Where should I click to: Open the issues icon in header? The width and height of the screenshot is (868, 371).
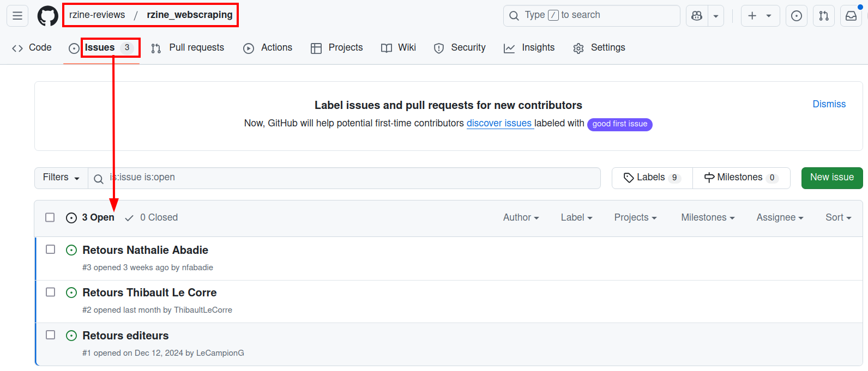797,16
